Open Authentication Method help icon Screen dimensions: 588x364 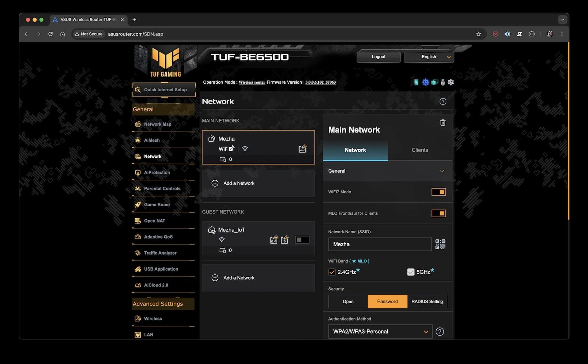click(x=439, y=332)
